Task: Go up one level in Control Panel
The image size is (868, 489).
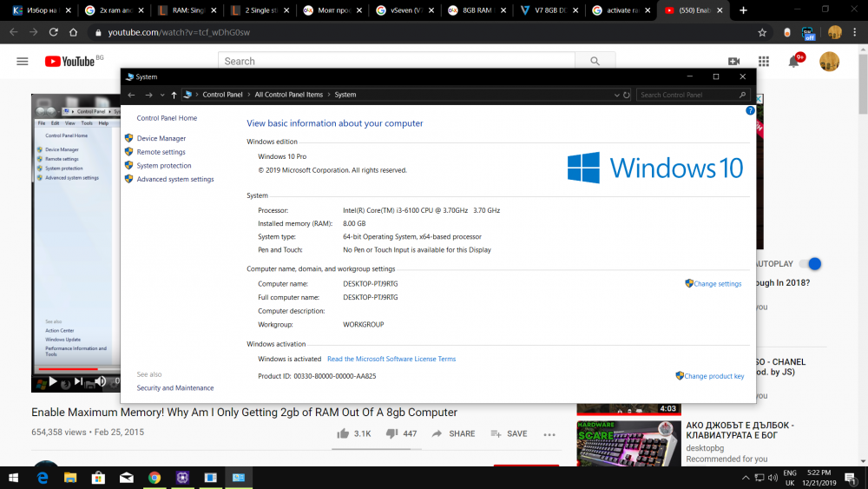Action: tap(174, 95)
